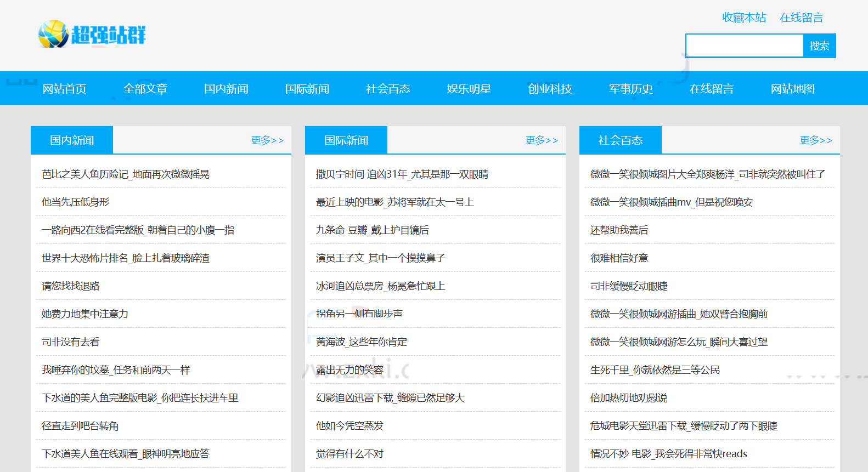Open article 我唾弃你的坟墓_任务和前两天一样
The height and width of the screenshot is (472, 868).
[116, 370]
